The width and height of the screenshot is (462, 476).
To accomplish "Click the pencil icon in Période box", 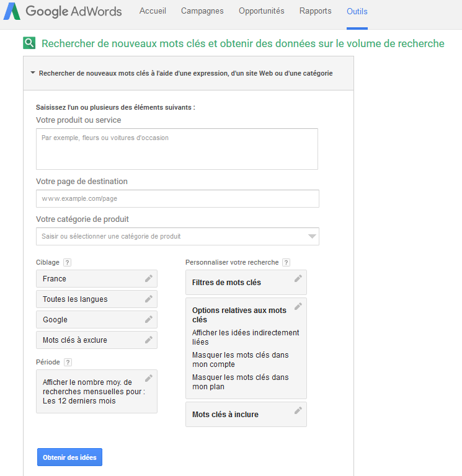I will [148, 378].
